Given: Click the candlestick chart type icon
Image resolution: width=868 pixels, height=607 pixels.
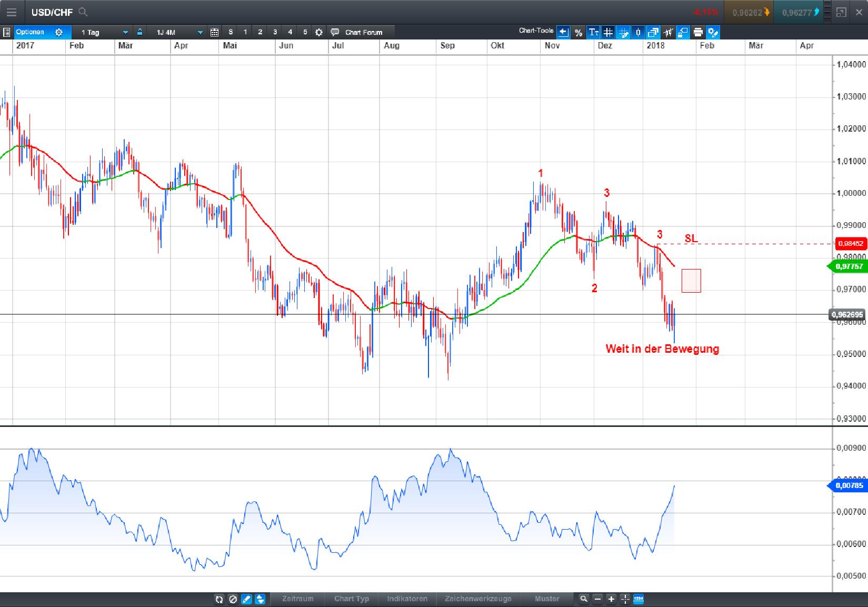Looking at the screenshot, I should tap(637, 32).
